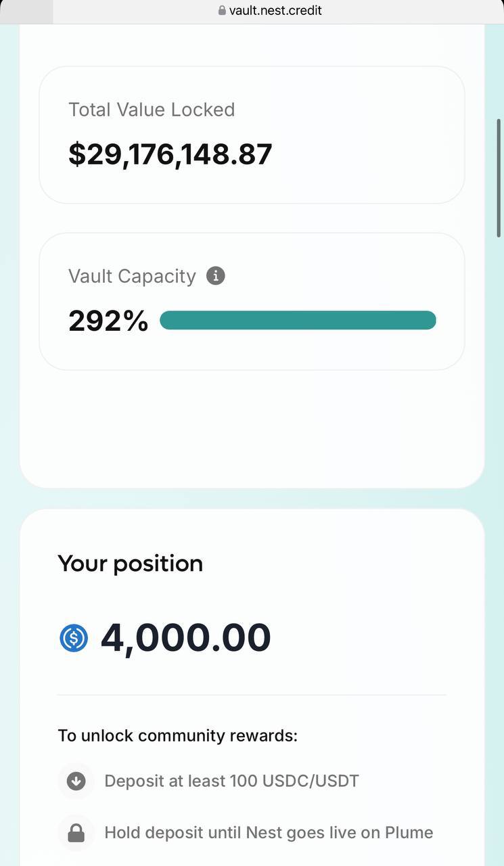Click the $29,176,148.87 total value figure

click(170, 154)
